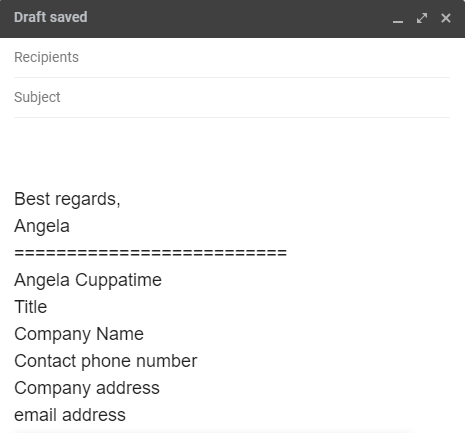The height and width of the screenshot is (433, 465).
Task: Click the 'Draft saved' title text
Action: pyautogui.click(x=51, y=17)
